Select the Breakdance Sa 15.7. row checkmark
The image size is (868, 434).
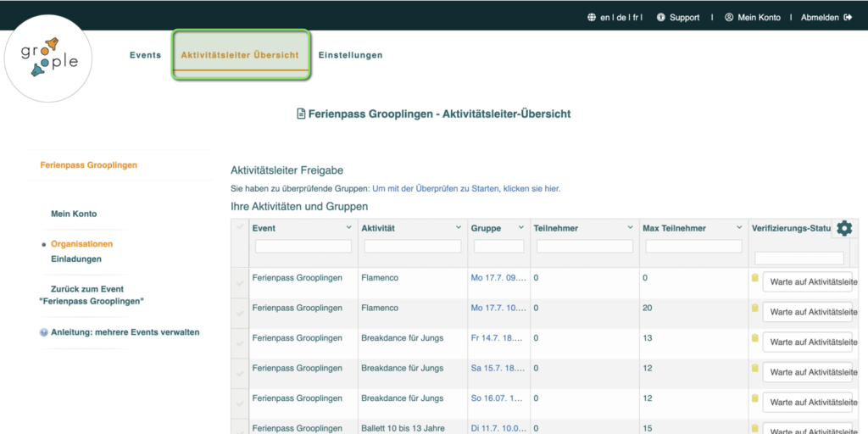click(x=240, y=374)
